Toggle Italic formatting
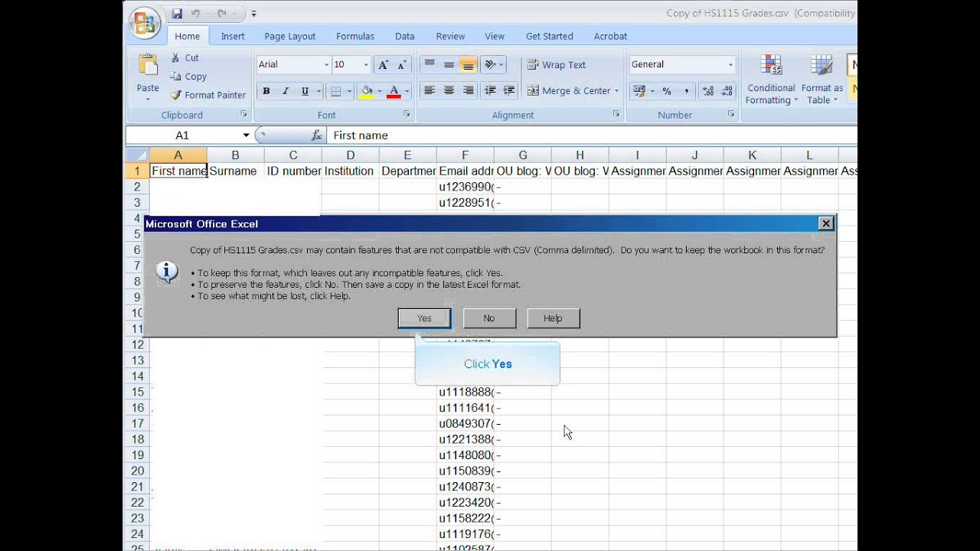The width and height of the screenshot is (980, 551). pyautogui.click(x=286, y=91)
